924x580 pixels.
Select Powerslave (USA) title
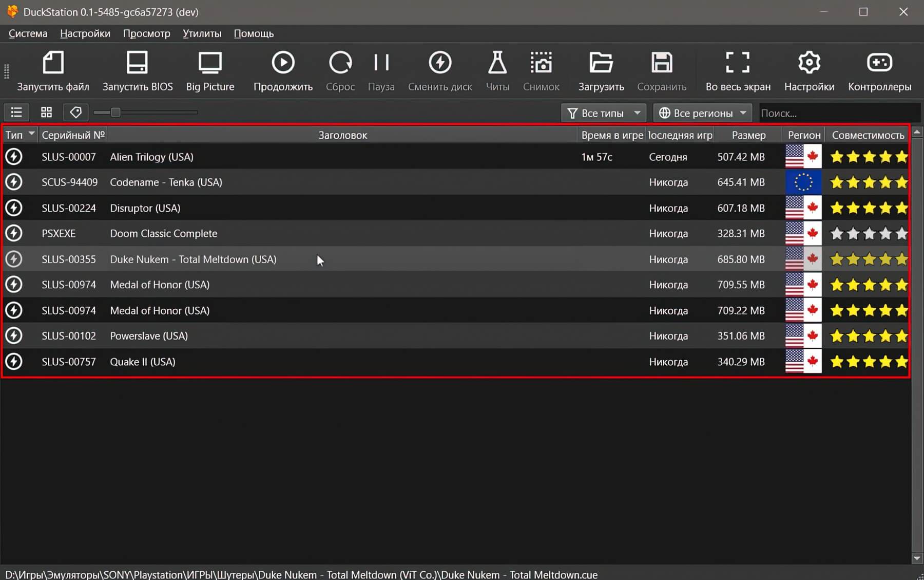point(149,336)
